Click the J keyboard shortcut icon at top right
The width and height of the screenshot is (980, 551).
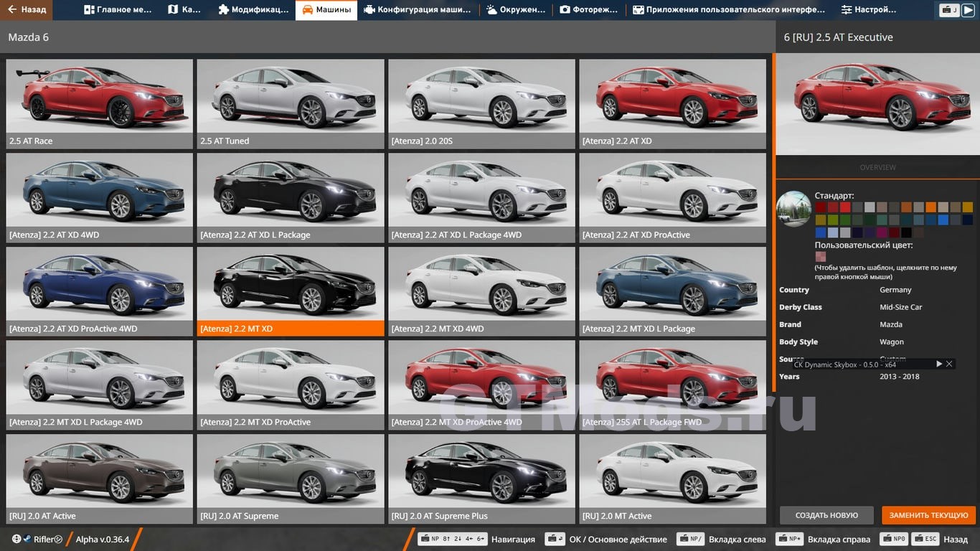(x=950, y=10)
